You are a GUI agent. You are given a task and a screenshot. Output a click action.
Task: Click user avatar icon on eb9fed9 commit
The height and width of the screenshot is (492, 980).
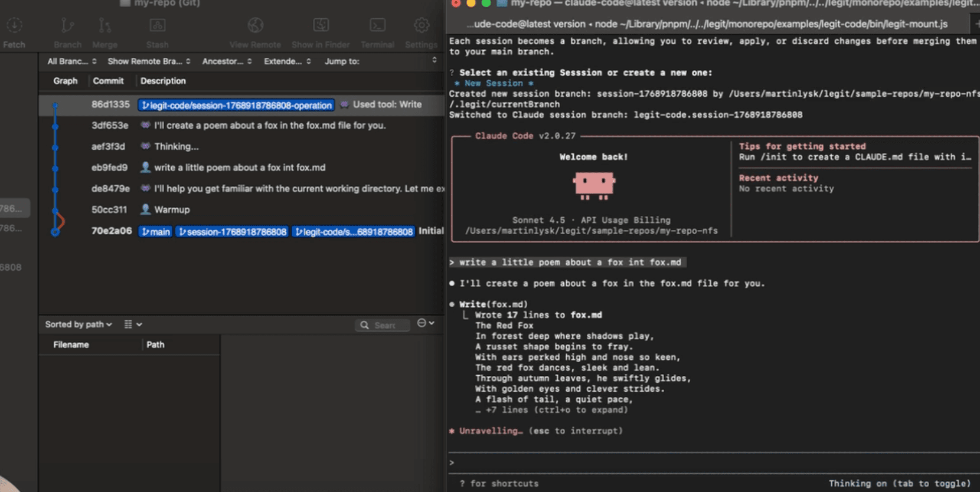[145, 168]
